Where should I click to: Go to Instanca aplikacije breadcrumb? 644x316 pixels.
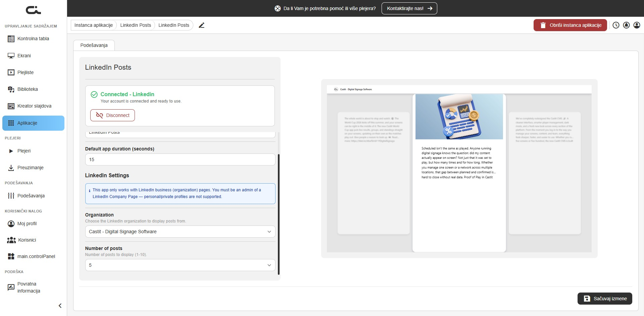click(x=94, y=25)
